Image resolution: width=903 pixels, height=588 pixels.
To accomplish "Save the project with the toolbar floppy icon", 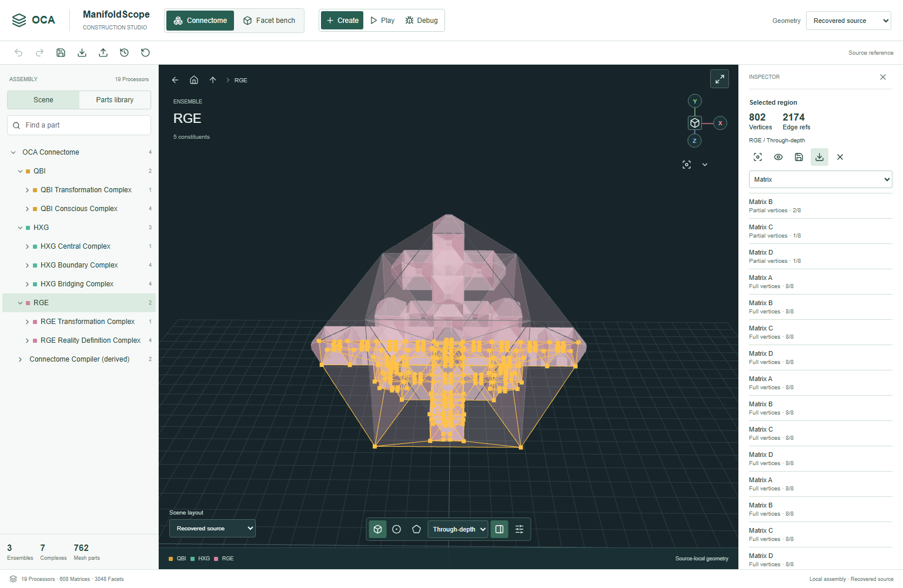I will 61,53.
